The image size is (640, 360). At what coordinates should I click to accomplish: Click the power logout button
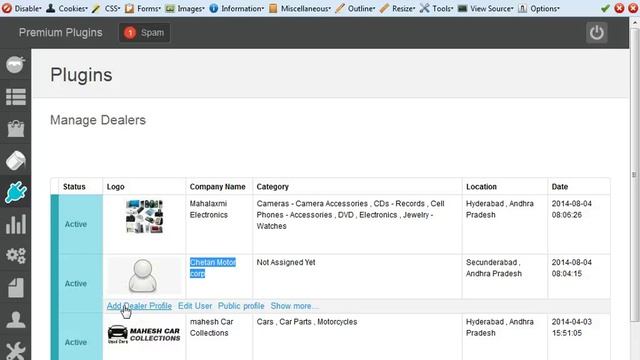(597, 33)
